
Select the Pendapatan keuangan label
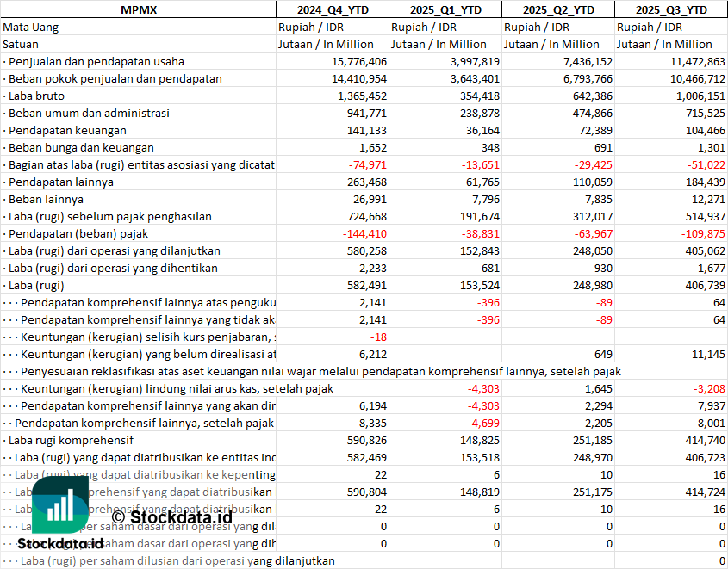click(67, 130)
